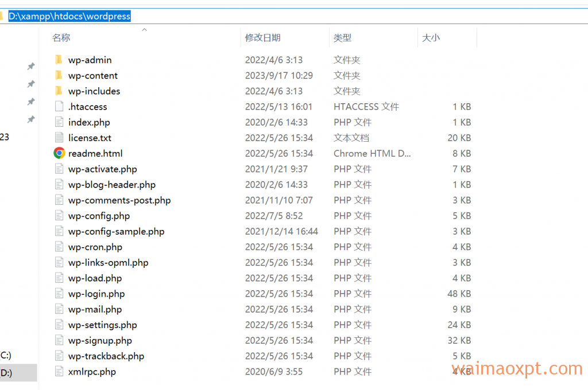Click the wp-trackback.php file icon
Screen dimensions: 588x390
(59, 356)
